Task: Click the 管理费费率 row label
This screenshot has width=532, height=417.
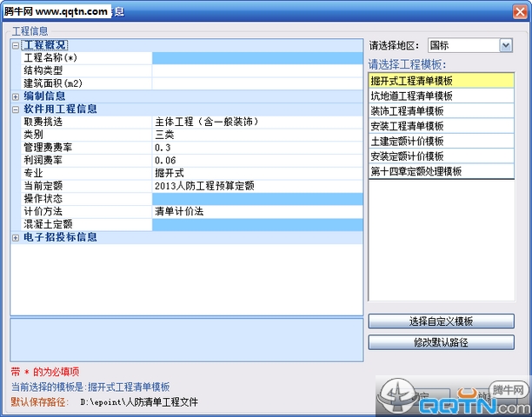Action: click(x=48, y=148)
